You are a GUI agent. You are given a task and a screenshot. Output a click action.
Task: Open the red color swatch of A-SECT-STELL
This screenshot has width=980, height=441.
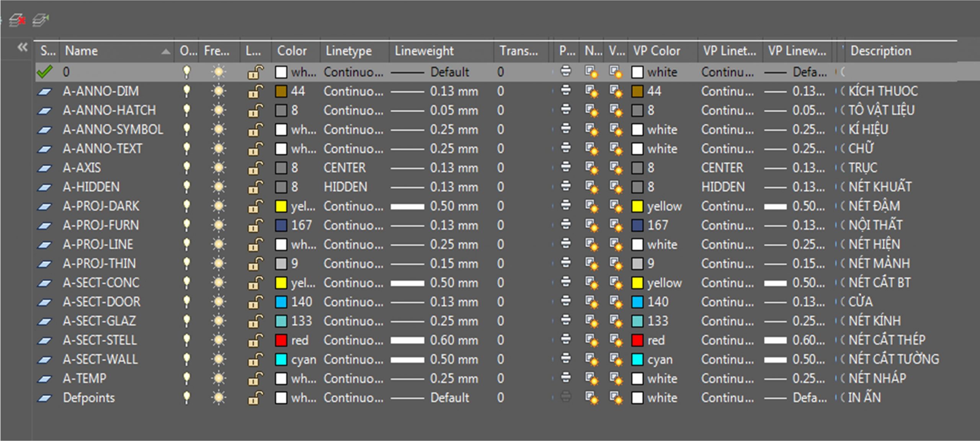281,340
